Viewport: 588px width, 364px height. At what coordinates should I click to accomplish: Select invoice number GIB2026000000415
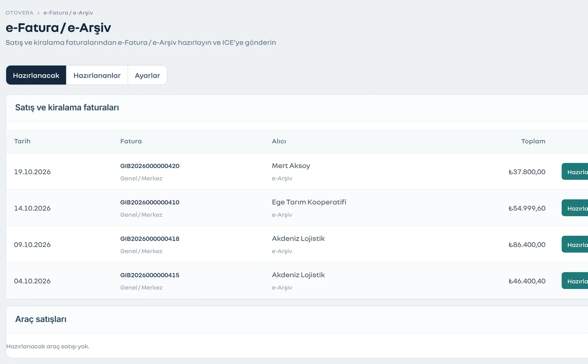coord(150,275)
